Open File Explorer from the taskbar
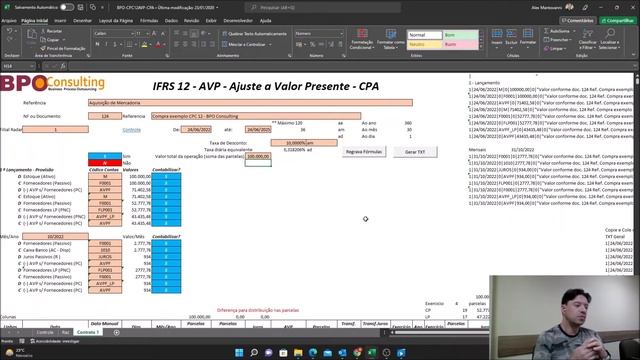Viewport: 640px width, 360px height. tap(298, 352)
